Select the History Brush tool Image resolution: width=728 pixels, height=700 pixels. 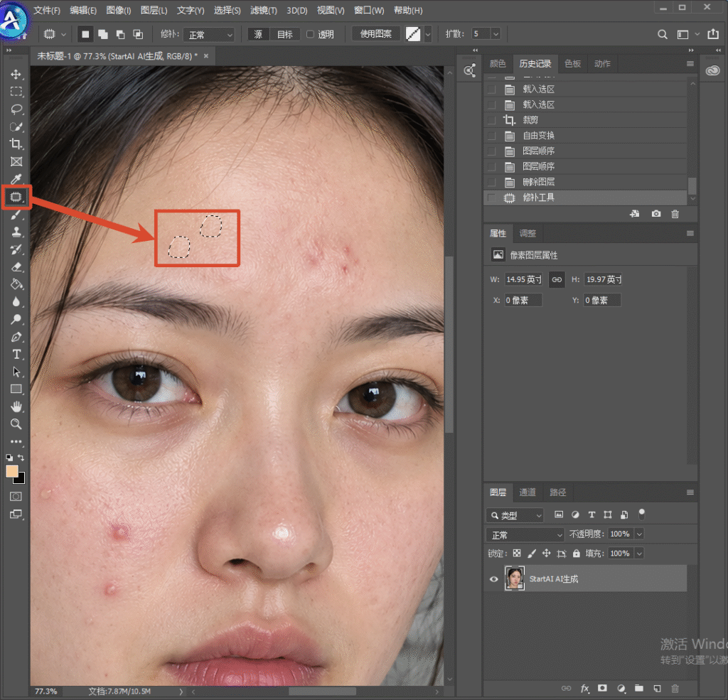tap(16, 249)
